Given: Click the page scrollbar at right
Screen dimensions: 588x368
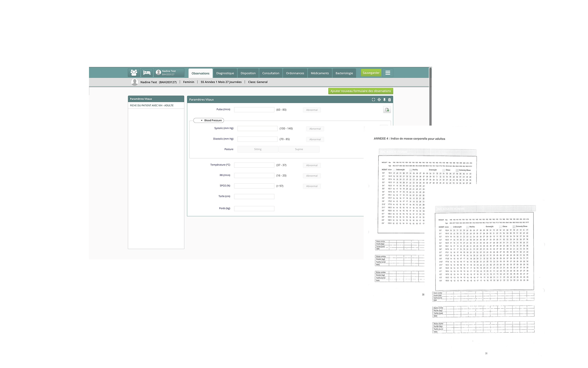Looking at the screenshot, I should (x=430, y=96).
